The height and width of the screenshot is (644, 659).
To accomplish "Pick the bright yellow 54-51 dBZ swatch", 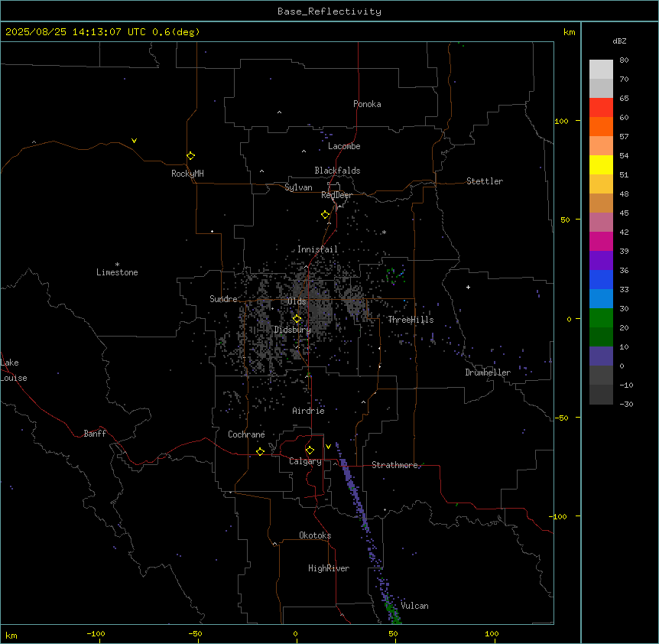I will tap(601, 164).
